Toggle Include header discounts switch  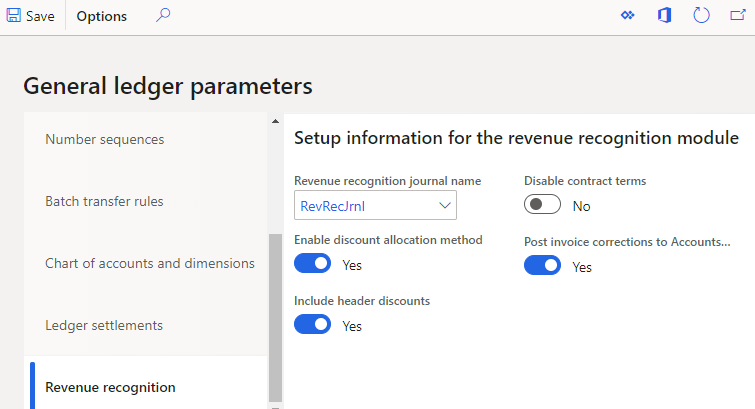pos(312,324)
